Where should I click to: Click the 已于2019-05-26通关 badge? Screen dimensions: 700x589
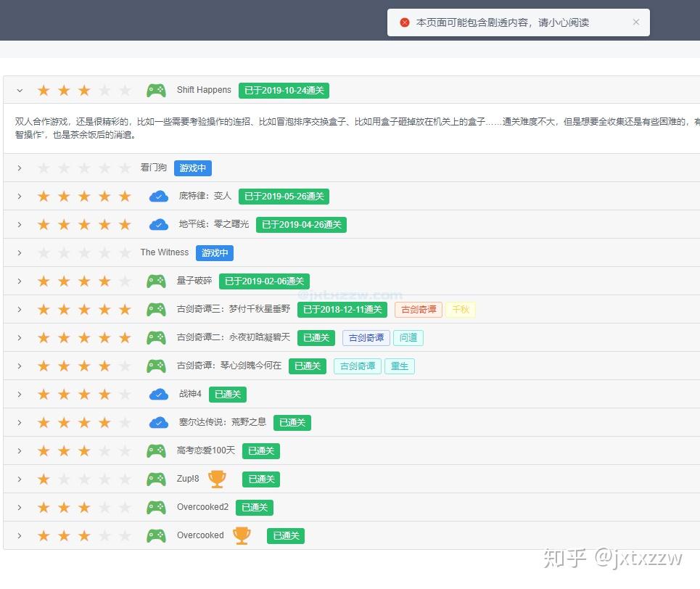pyautogui.click(x=284, y=197)
